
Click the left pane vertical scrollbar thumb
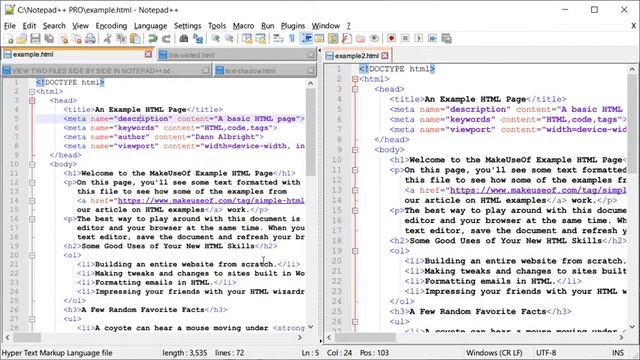click(311, 132)
